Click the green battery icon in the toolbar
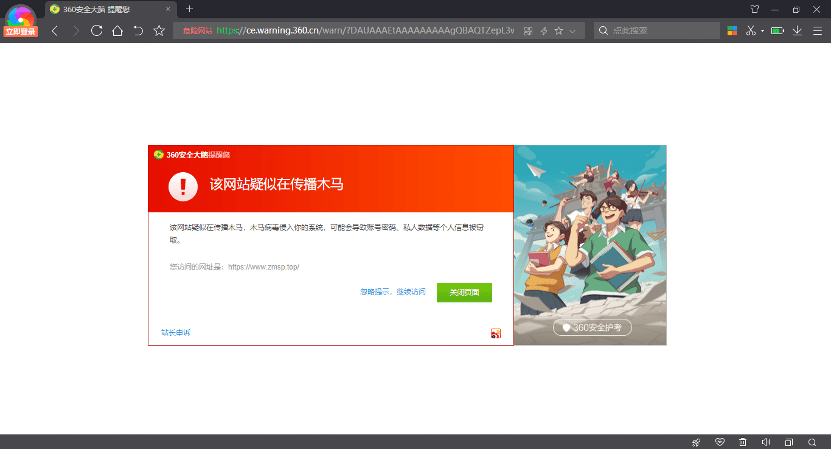This screenshot has width=832, height=450. (777, 31)
